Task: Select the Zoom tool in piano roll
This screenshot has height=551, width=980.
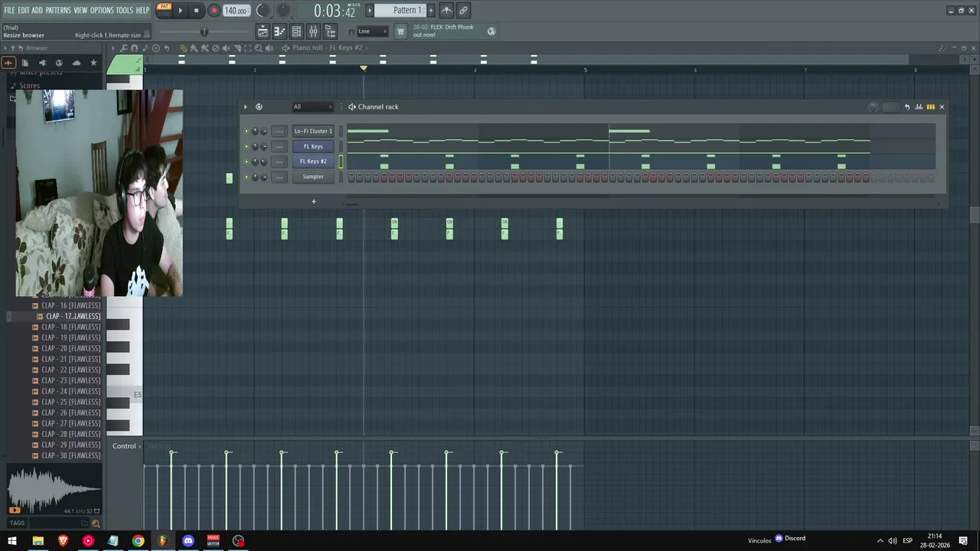Action: point(258,48)
